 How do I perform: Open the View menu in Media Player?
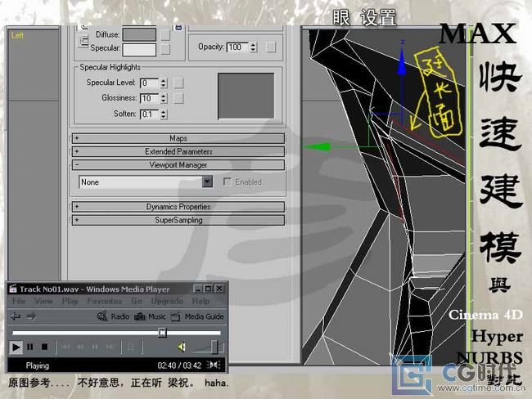[x=43, y=301]
